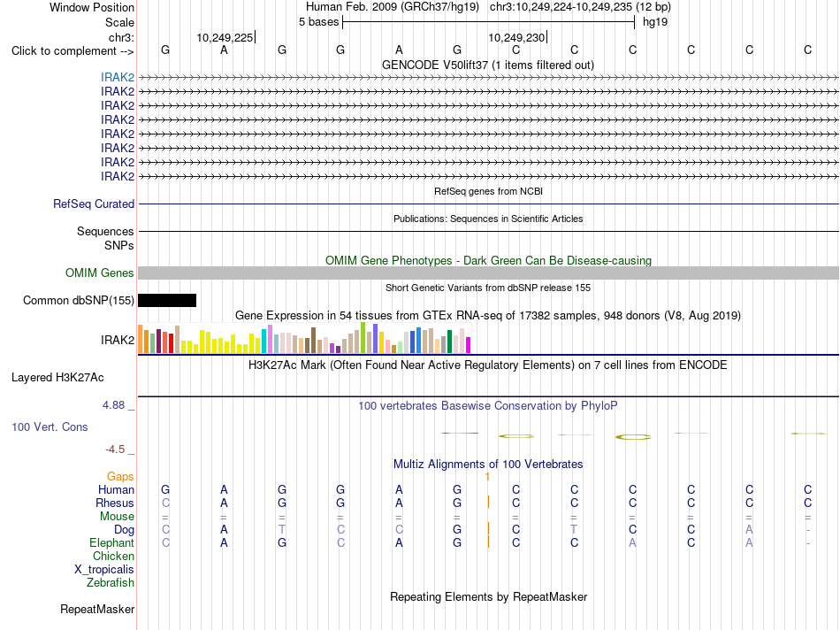Screen dimensions: 840x630
Task: Click the Dog species label
Action: click(125, 529)
